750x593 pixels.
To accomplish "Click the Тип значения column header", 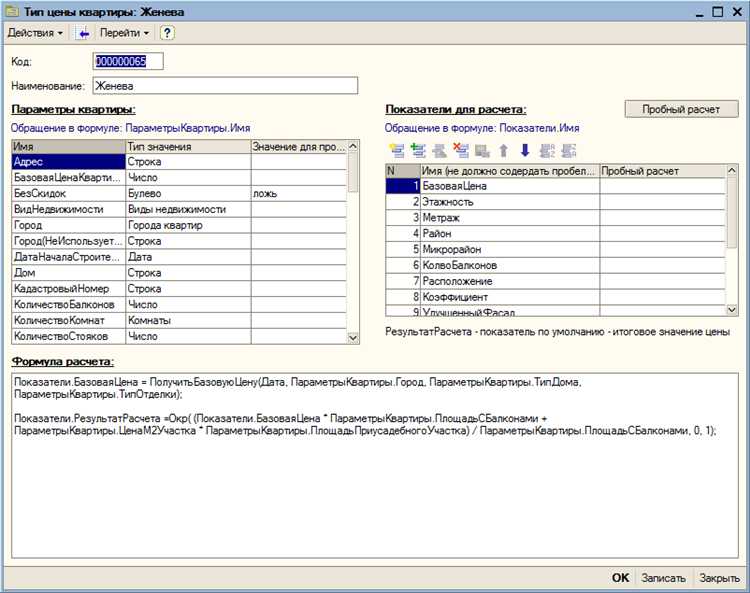I will (188, 147).
